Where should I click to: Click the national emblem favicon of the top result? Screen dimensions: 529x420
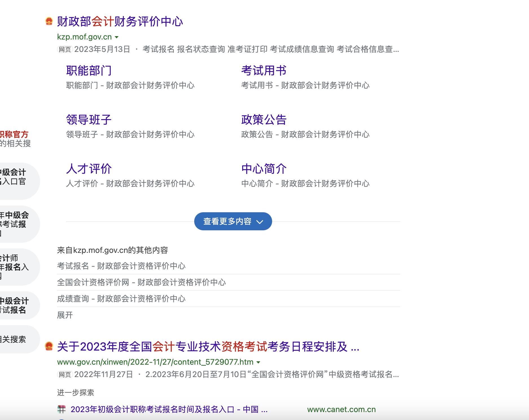click(49, 21)
